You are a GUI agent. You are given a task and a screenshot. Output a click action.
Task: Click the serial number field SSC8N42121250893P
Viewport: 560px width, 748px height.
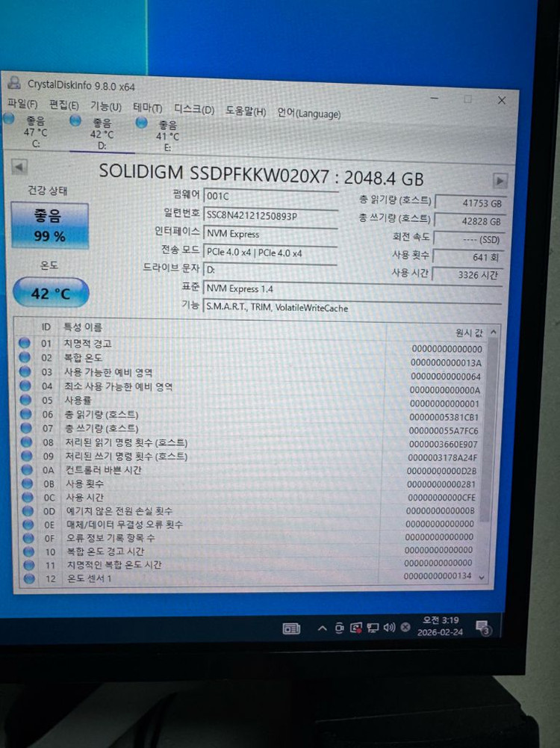point(271,215)
